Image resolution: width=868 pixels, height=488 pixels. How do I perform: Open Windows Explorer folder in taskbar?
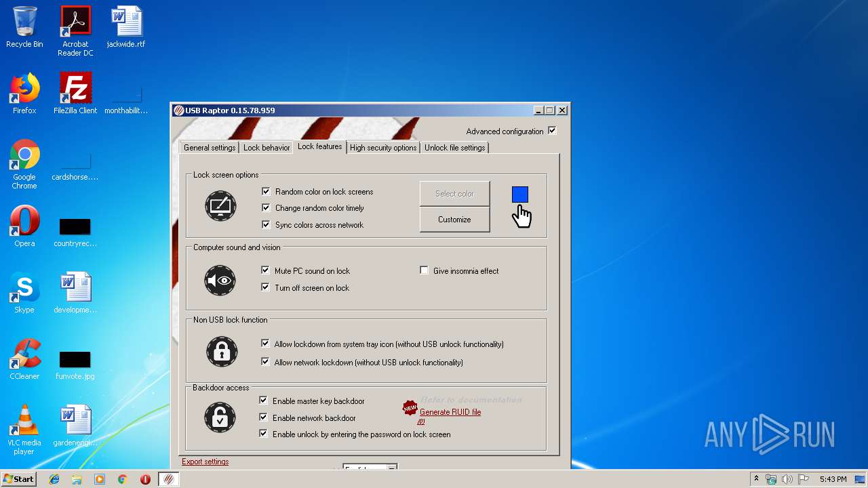pos(77,479)
